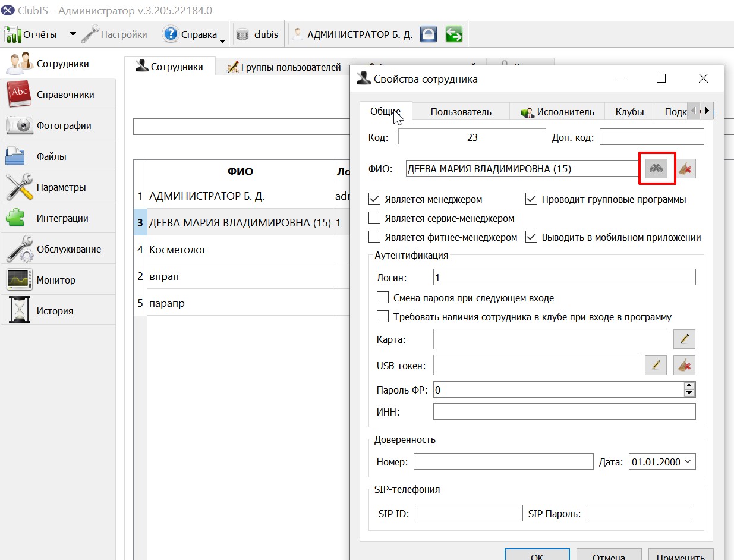Image resolution: width=734 pixels, height=560 pixels.
Task: Open the Общие tab in properties dialog
Action: (386, 111)
